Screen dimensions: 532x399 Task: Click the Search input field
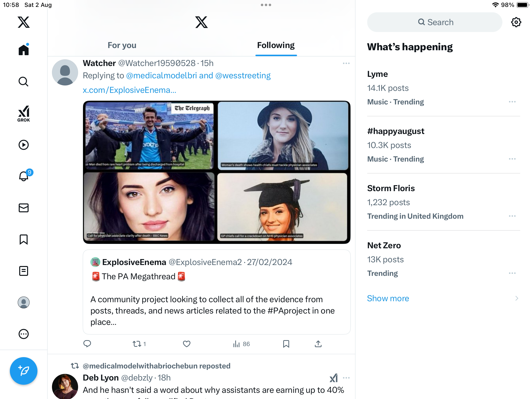(435, 22)
